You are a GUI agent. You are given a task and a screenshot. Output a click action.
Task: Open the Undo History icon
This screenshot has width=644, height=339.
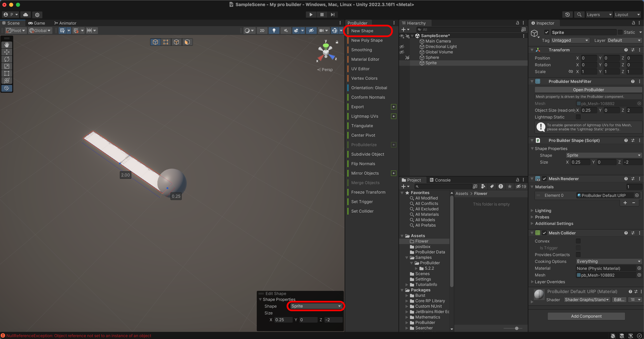pos(567,15)
